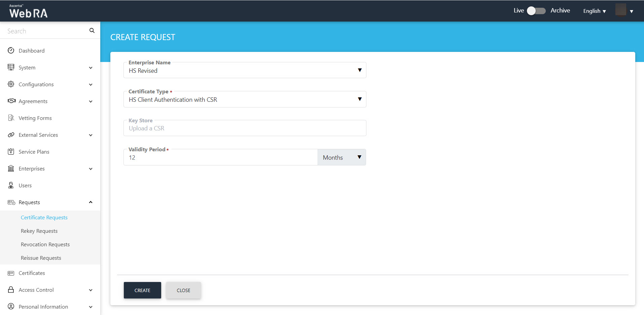
Task: Click the Enterprises building icon
Action: point(11,168)
